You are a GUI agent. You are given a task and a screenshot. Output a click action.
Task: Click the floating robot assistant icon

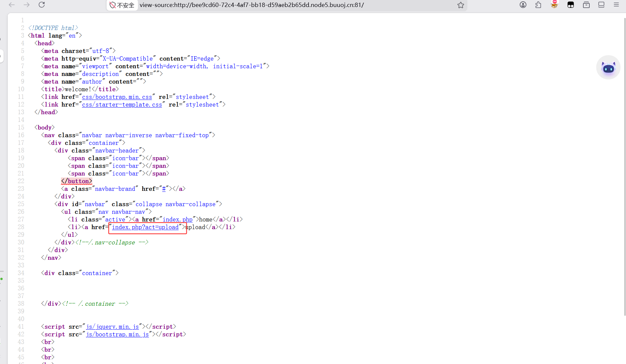(608, 68)
